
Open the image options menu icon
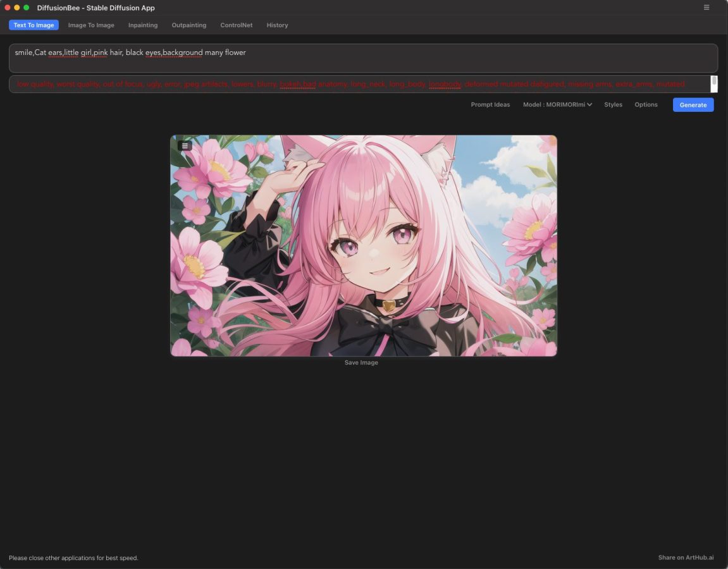click(185, 146)
